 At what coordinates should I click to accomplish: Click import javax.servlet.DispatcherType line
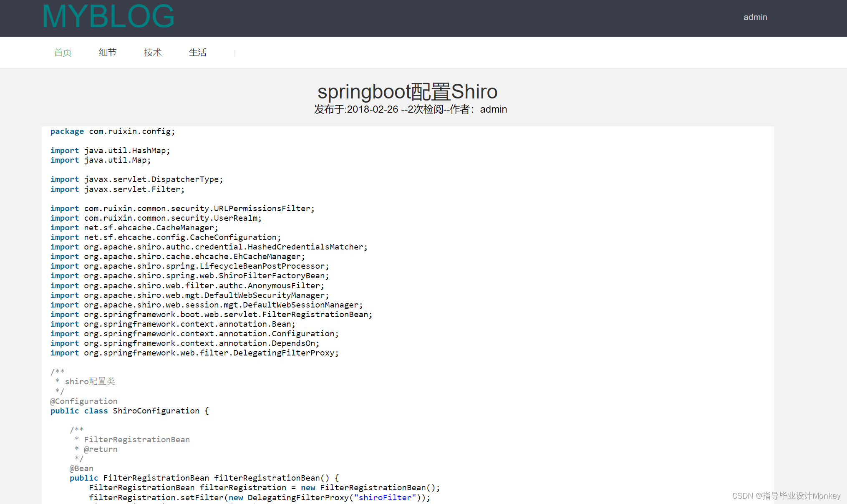pyautogui.click(x=137, y=179)
